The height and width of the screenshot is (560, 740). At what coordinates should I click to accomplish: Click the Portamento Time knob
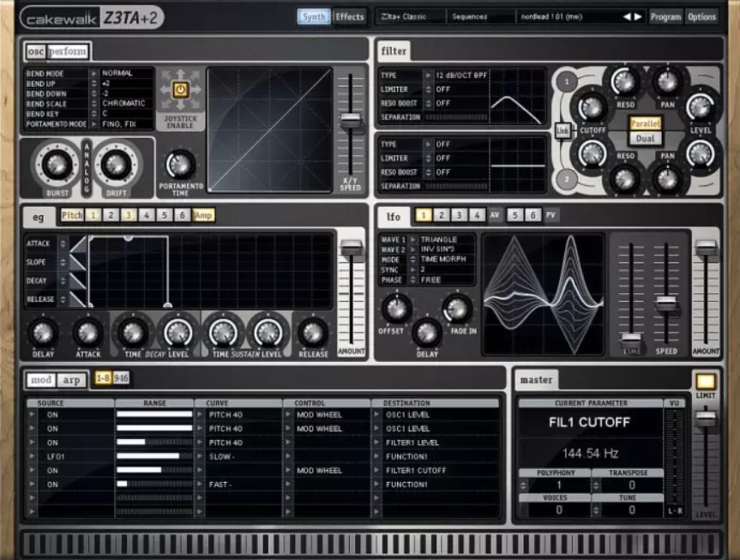180,166
